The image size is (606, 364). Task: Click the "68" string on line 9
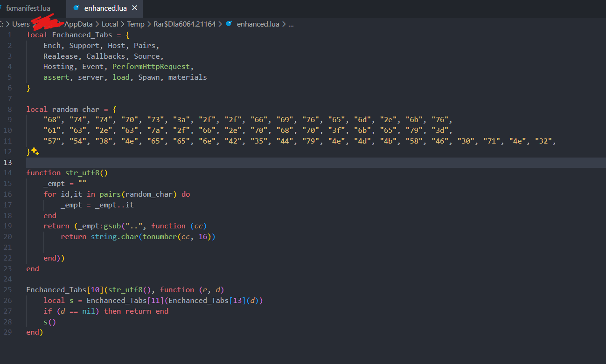coord(52,120)
